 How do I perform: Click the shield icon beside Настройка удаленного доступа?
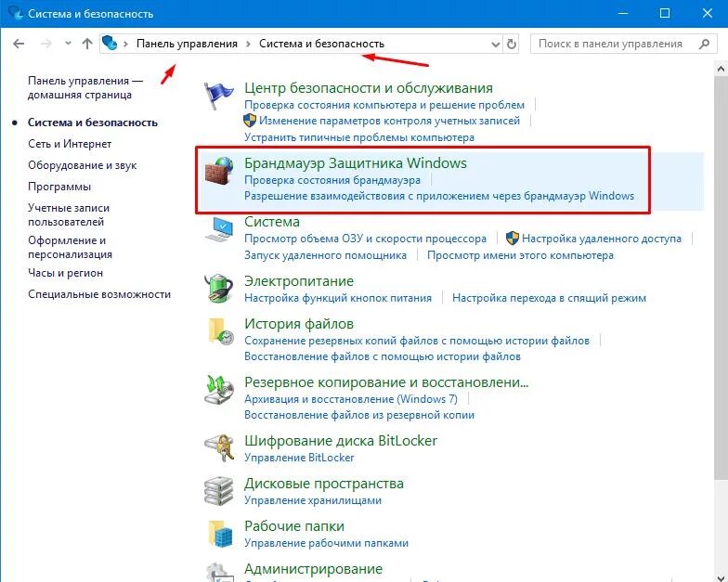click(x=513, y=239)
